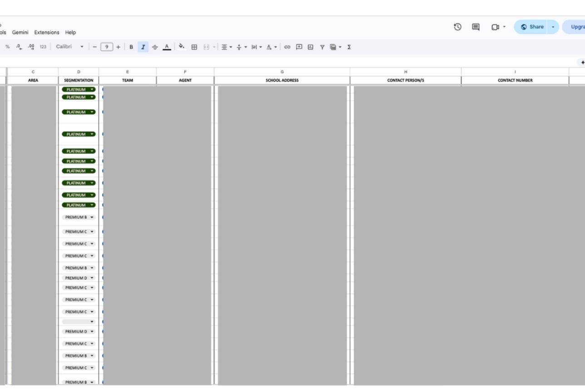Viewport: 585px width, 392px height.
Task: Toggle strikethrough formatting
Action: (155, 47)
